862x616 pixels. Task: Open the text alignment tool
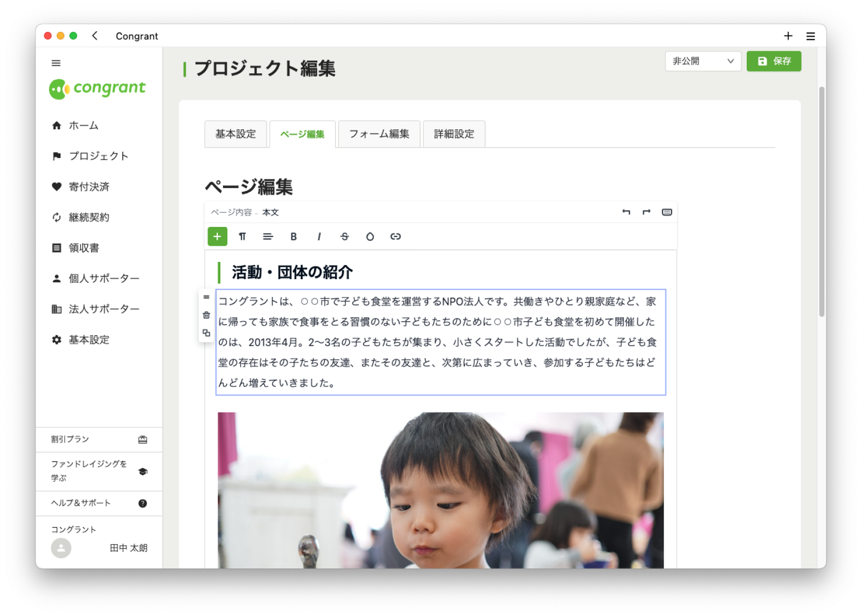268,237
